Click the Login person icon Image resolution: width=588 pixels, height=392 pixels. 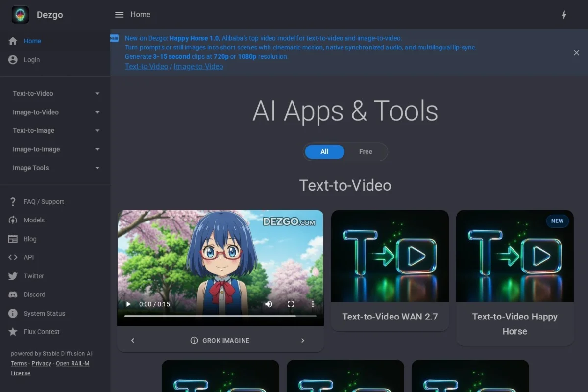click(13, 60)
